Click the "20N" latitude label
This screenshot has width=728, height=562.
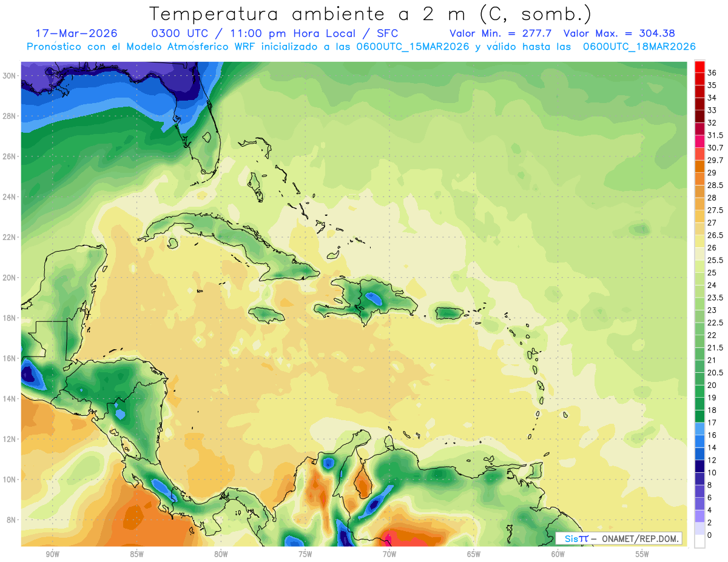tap(9, 278)
